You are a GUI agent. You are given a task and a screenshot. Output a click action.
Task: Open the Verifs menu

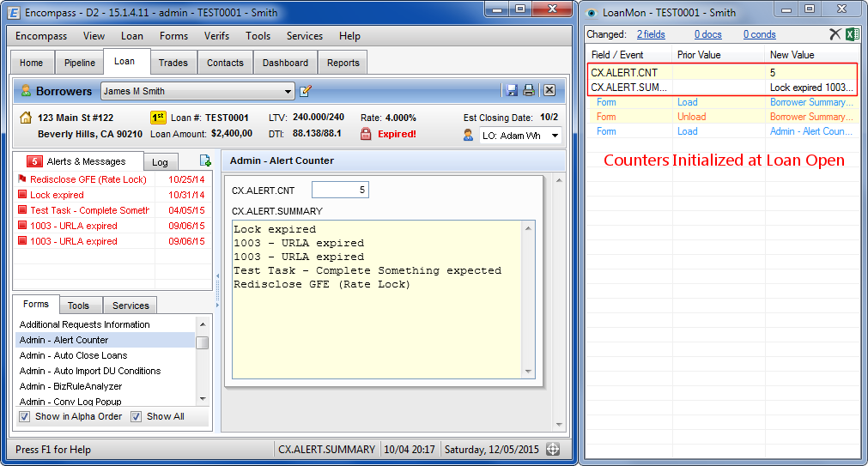[216, 36]
